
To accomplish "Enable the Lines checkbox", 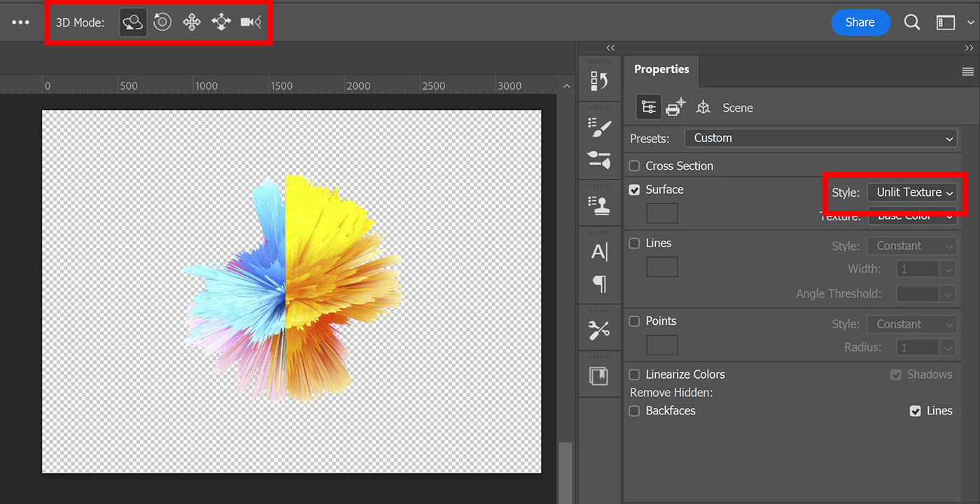I will 633,243.
